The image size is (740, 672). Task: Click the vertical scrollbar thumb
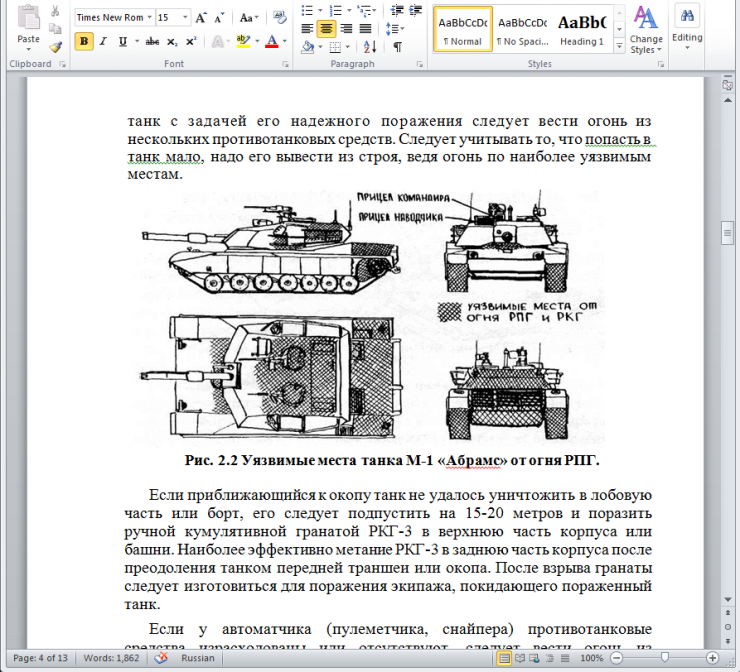tap(727, 233)
